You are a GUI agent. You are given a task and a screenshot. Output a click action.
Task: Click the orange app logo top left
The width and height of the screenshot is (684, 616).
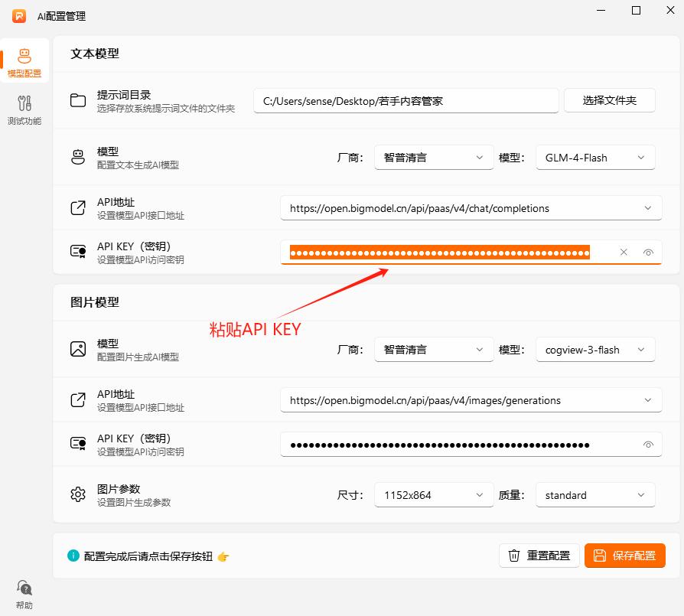click(x=18, y=15)
